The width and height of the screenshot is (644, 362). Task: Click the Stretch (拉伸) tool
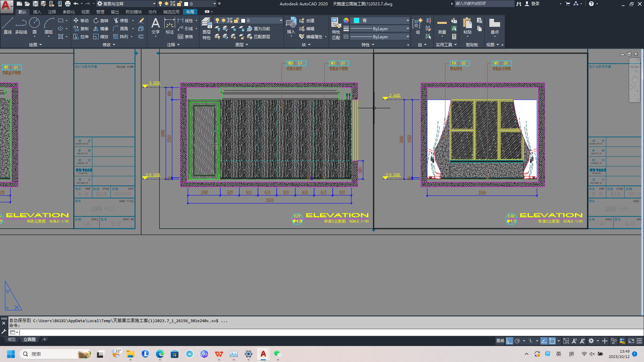(x=81, y=37)
